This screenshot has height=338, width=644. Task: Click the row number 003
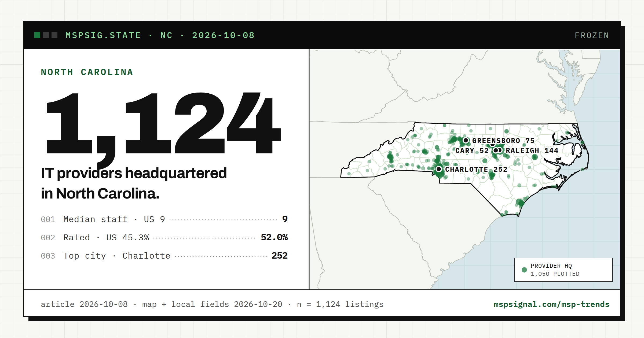click(48, 256)
